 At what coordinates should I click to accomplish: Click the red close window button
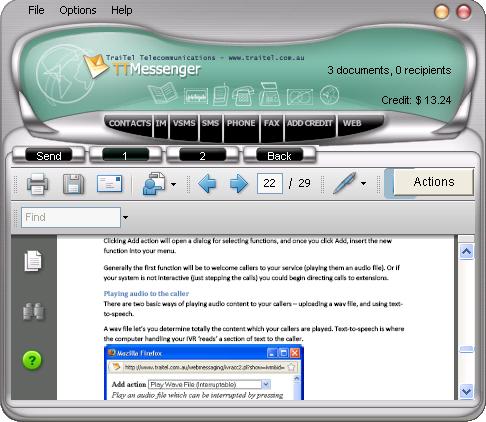[x=463, y=12]
